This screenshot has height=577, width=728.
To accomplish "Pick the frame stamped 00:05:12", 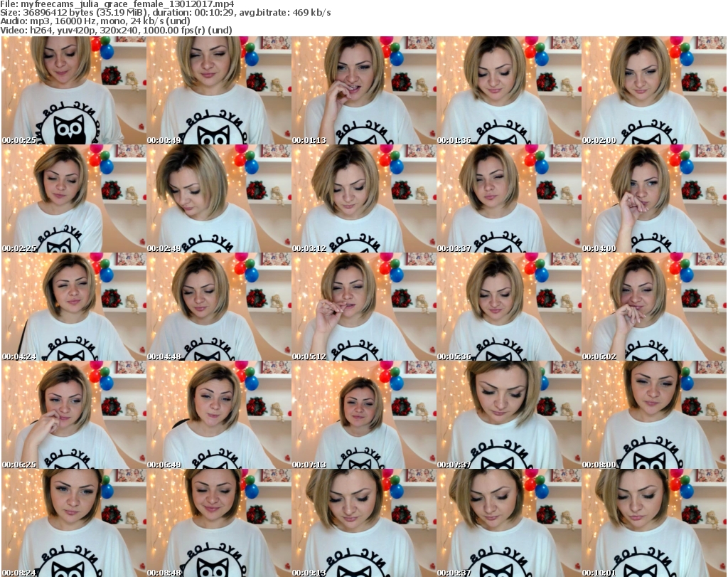I will click(x=364, y=307).
